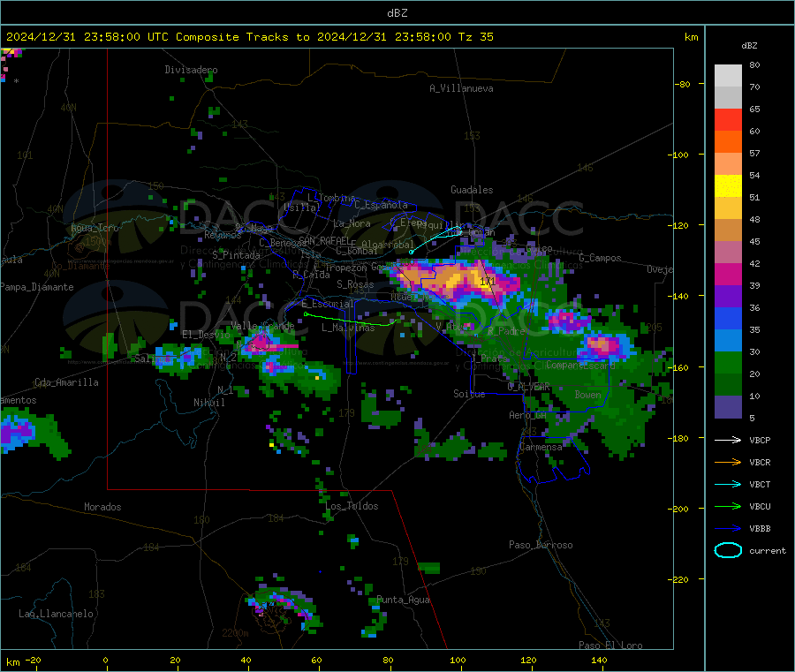The image size is (795, 672).
Task: Click the -80 km y-axis tick label
Action: pos(683,84)
